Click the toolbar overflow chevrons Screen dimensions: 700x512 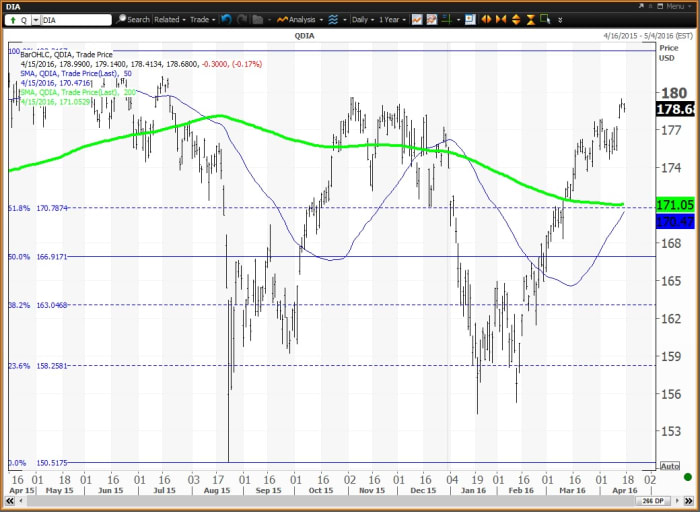pyautogui.click(x=560, y=20)
